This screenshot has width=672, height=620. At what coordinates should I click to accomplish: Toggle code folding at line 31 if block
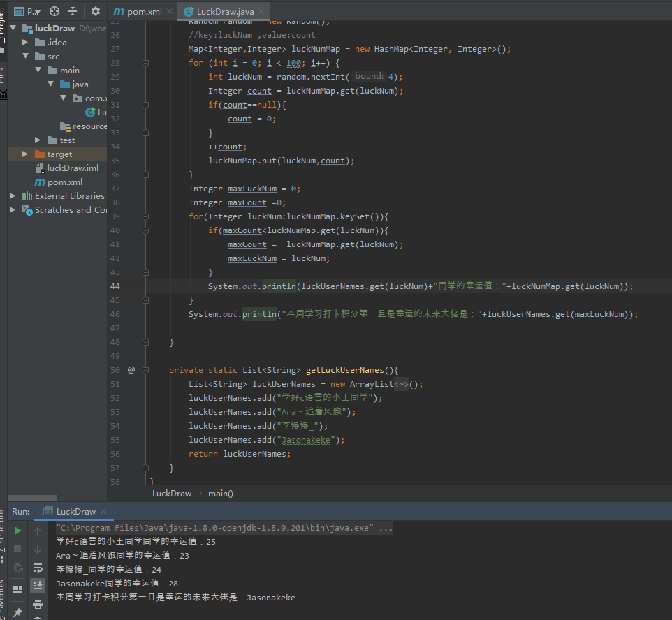pyautogui.click(x=146, y=105)
